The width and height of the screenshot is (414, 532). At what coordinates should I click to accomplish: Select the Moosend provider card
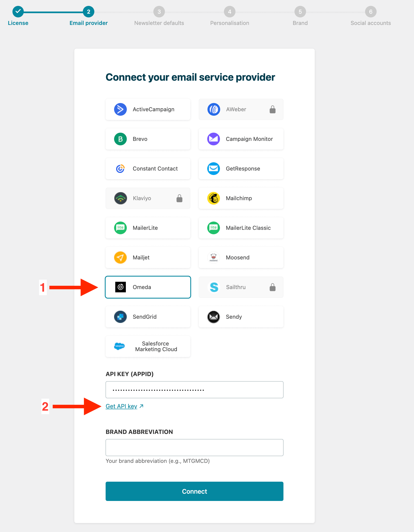tap(241, 258)
